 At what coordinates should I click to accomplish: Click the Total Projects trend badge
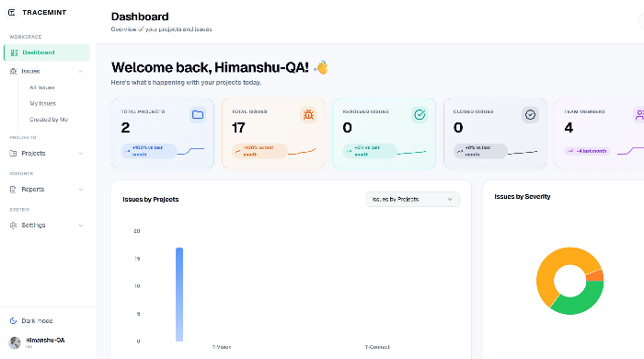[149, 151]
